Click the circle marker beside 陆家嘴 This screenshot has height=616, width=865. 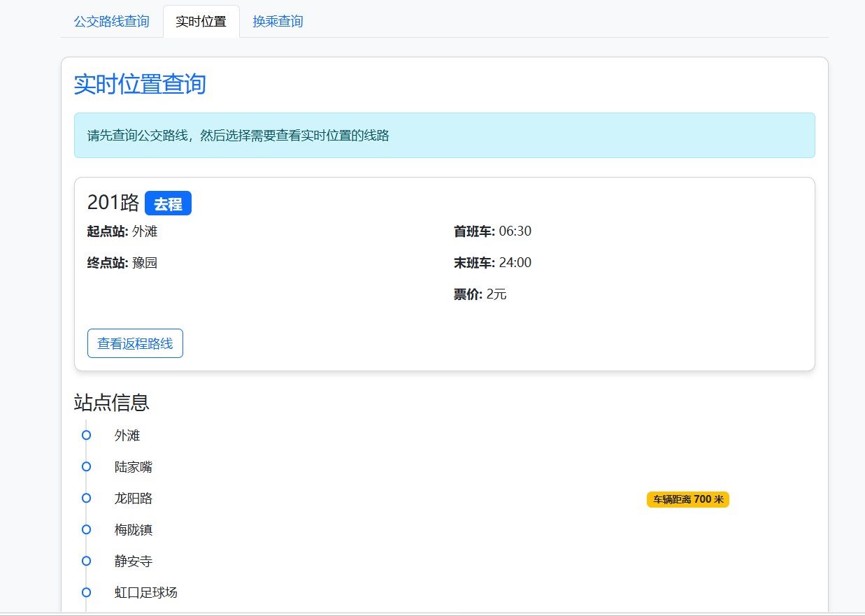click(87, 466)
